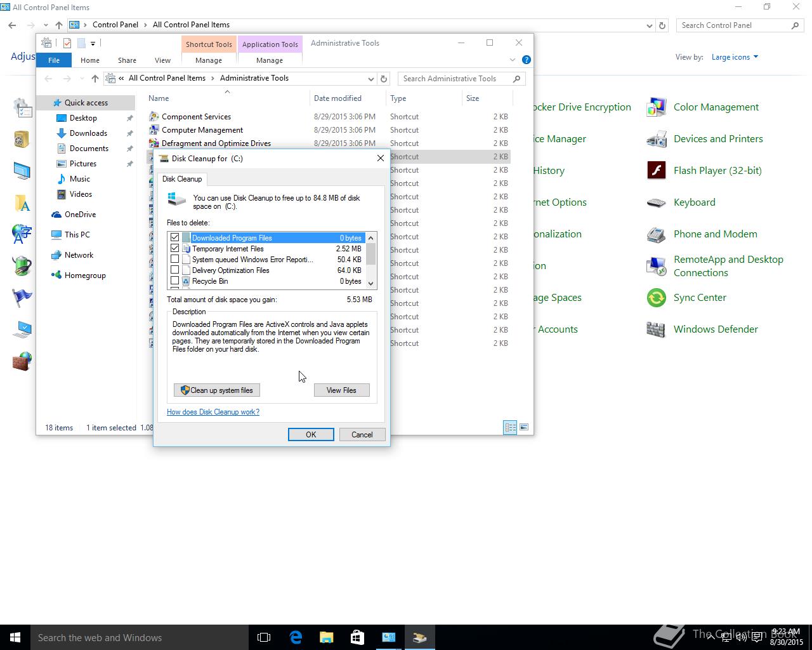Open Manage tab under Shortcut Tools
The width and height of the screenshot is (812, 650).
(209, 60)
